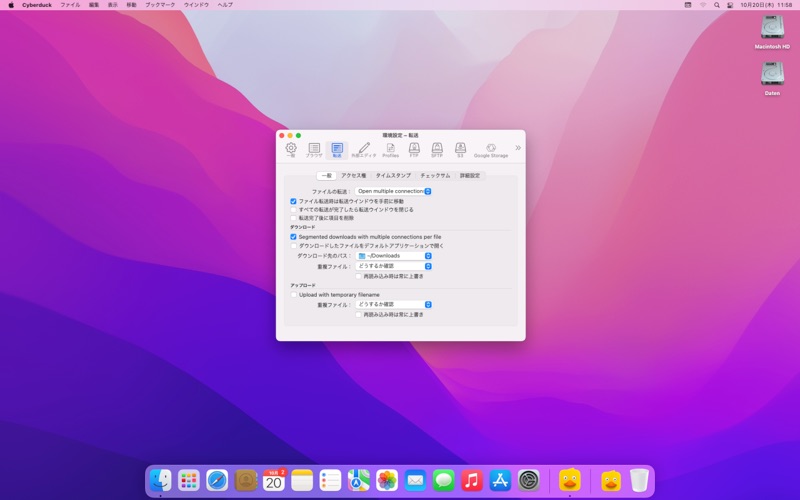Show more toolbar items with double chevron

(x=518, y=148)
